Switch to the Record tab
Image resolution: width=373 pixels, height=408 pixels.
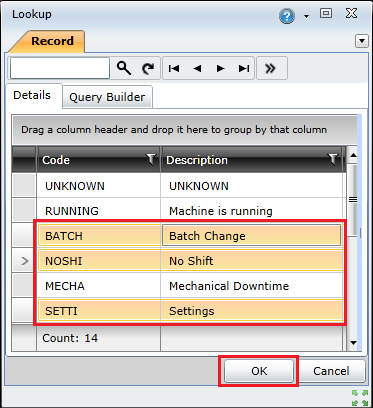47,41
